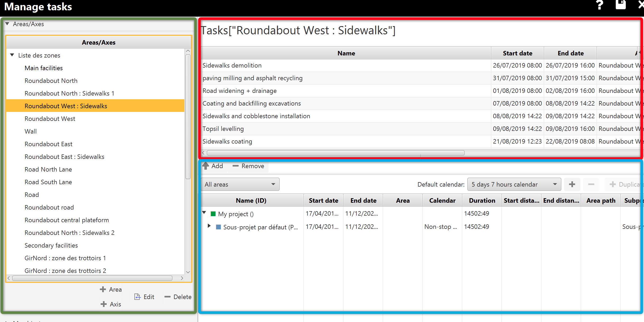
Task: Click areas list scroll up arrow
Action: [188, 51]
